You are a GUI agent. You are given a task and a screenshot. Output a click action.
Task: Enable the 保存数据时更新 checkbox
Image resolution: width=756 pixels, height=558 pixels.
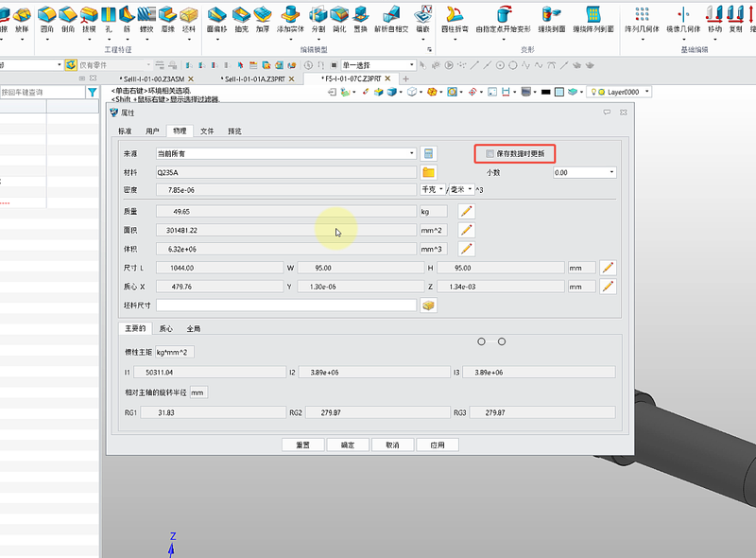pyautogui.click(x=490, y=153)
